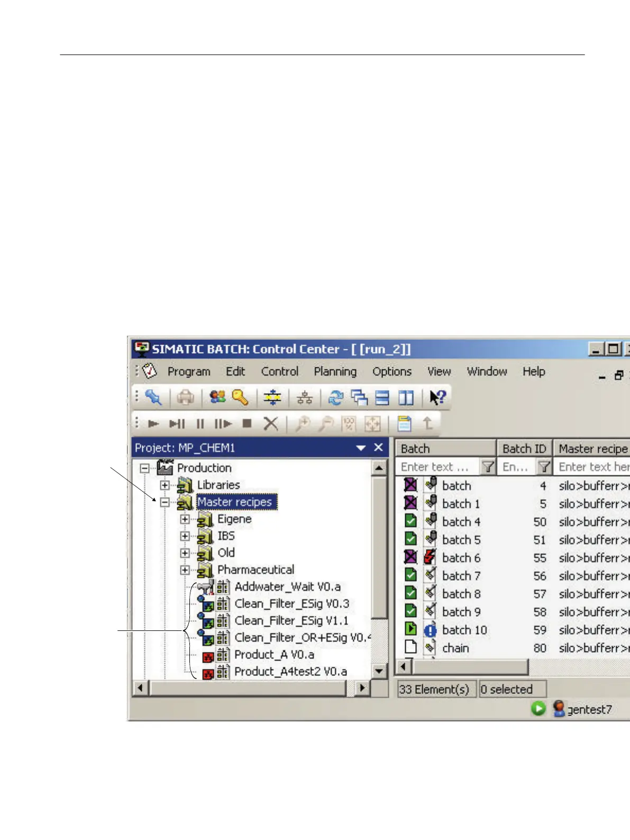Sort by the Master recipe column header

591,448
